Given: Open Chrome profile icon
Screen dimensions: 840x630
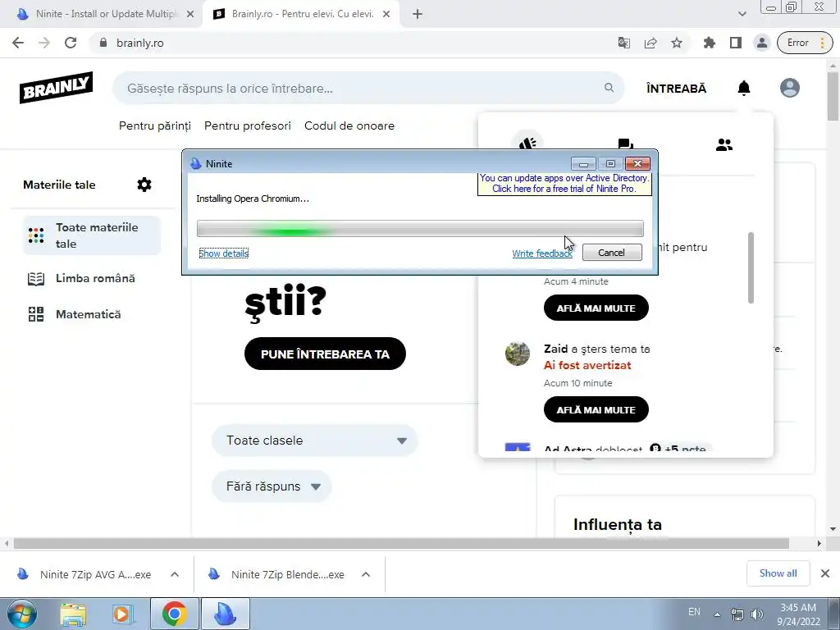Looking at the screenshot, I should (x=762, y=43).
